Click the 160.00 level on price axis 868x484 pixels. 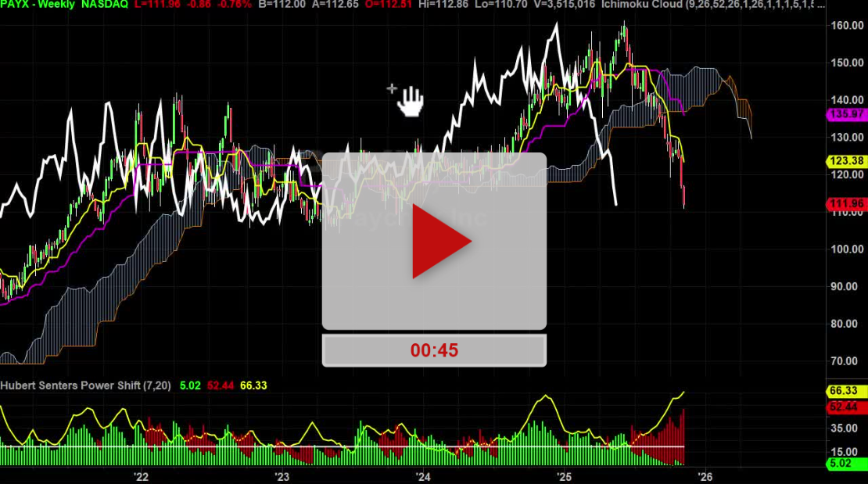846,26
